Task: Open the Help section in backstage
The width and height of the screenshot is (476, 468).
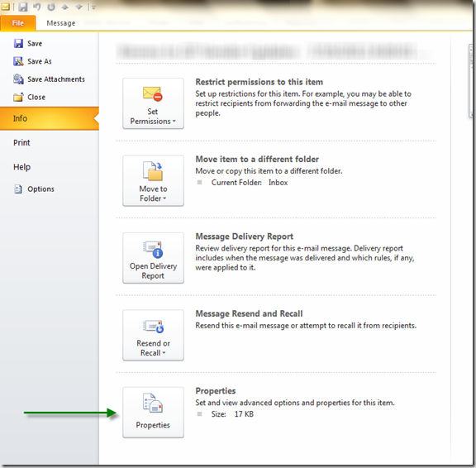Action: point(21,167)
